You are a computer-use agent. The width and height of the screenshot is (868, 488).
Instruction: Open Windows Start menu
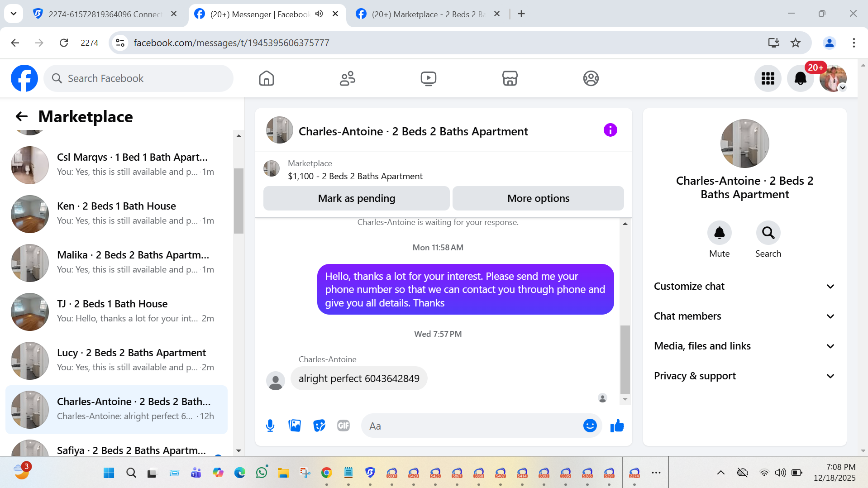click(109, 473)
